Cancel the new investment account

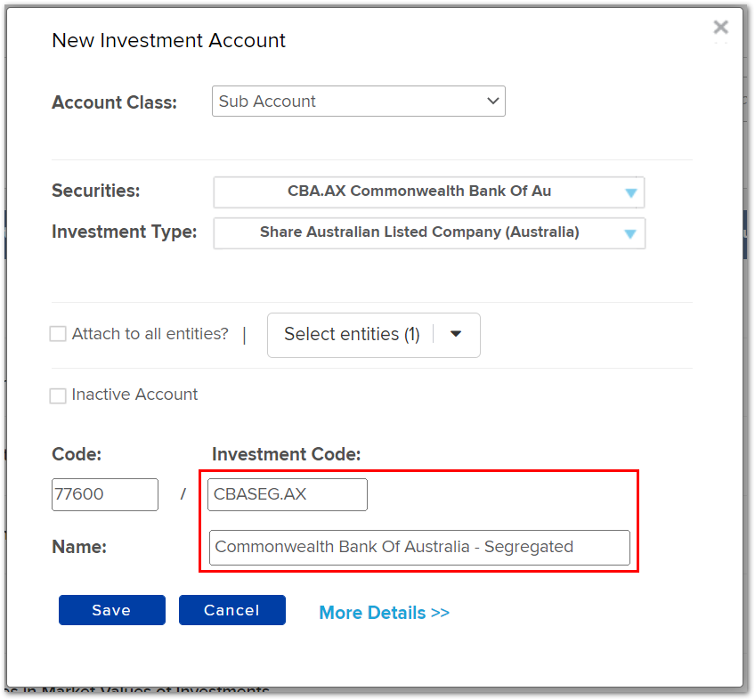tap(232, 610)
